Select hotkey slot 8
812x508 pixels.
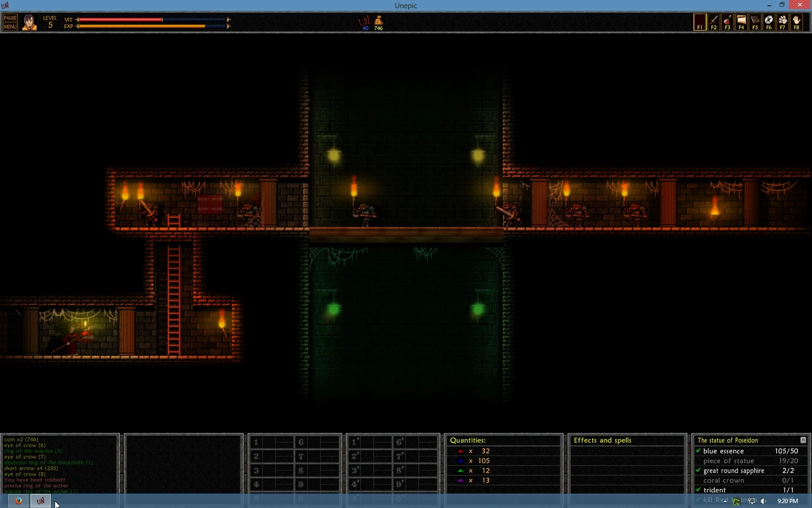pyautogui.click(x=318, y=470)
